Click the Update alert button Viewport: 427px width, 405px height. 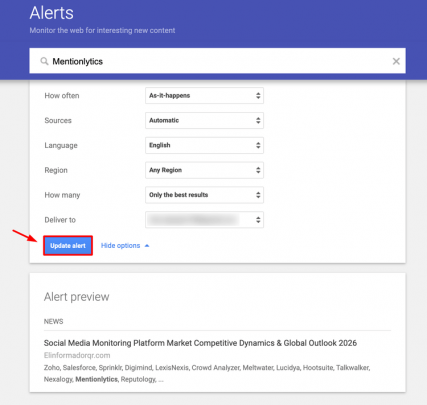click(x=68, y=246)
